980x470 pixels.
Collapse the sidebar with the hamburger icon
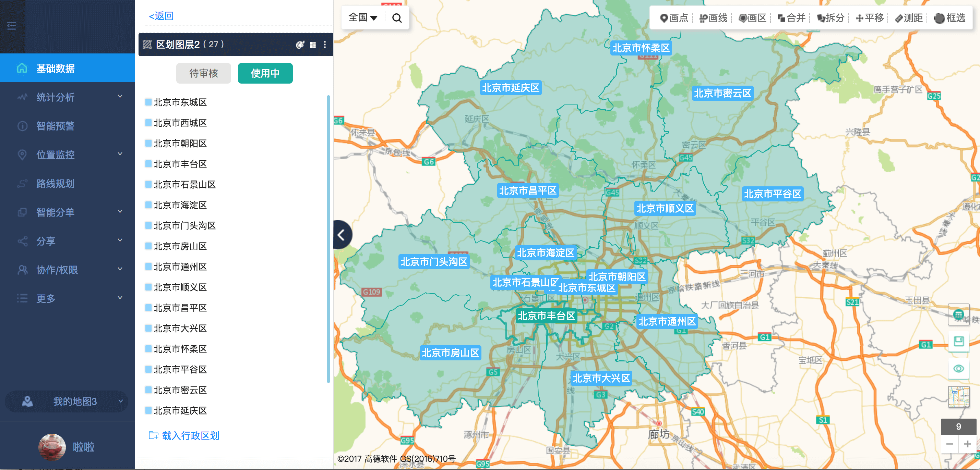[x=12, y=26]
